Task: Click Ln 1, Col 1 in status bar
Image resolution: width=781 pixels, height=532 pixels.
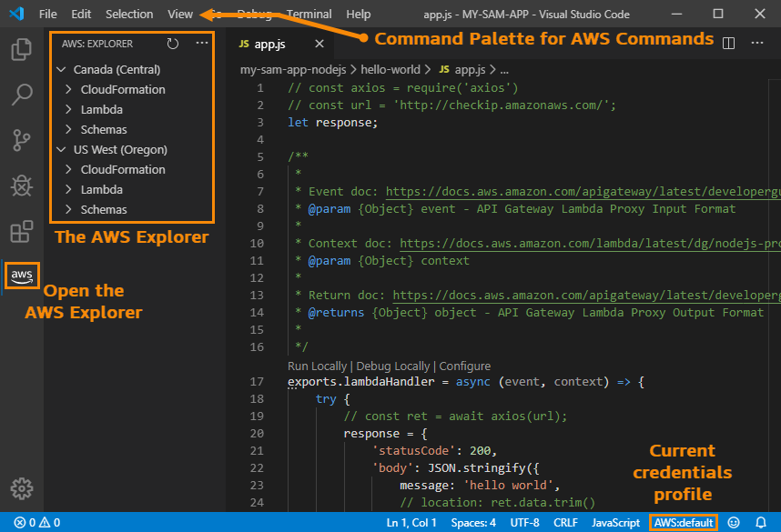Action: pyautogui.click(x=411, y=523)
